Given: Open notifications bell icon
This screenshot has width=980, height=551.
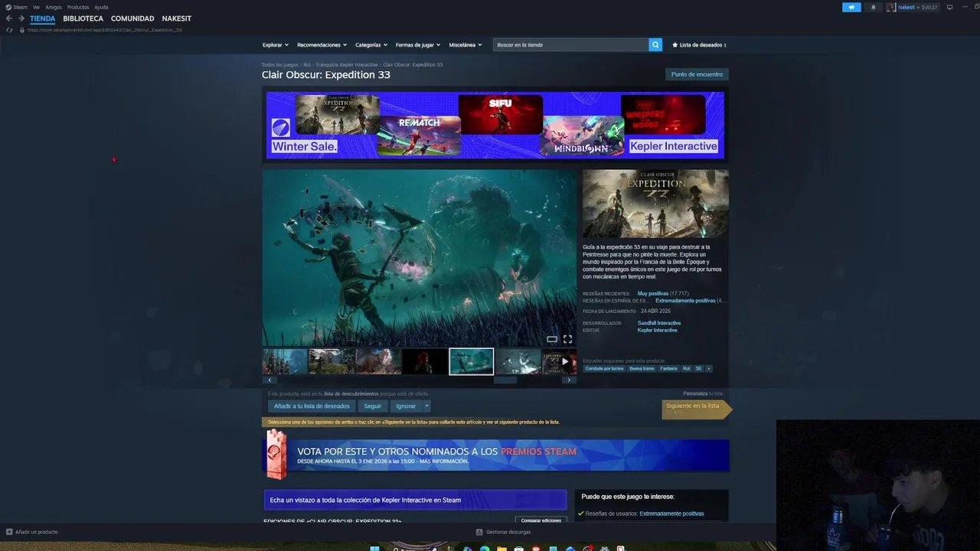Looking at the screenshot, I should 874,7.
